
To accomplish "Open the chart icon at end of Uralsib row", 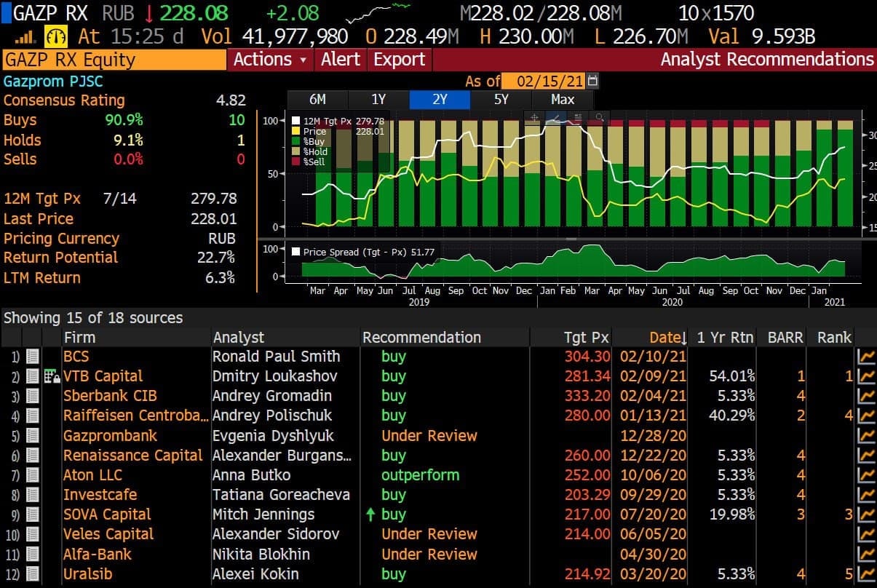I will point(866,573).
